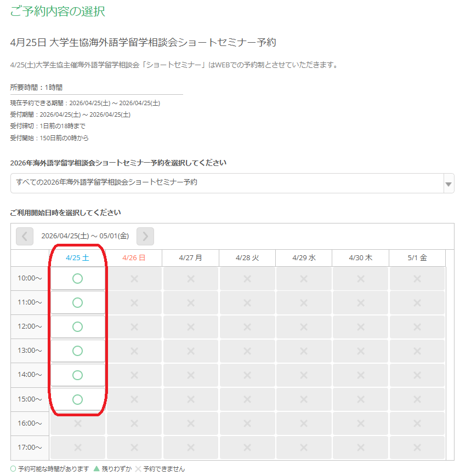Click the date range 2026/04/25 〜 05/01 label
Screen dimensions: 460x476
(x=85, y=236)
